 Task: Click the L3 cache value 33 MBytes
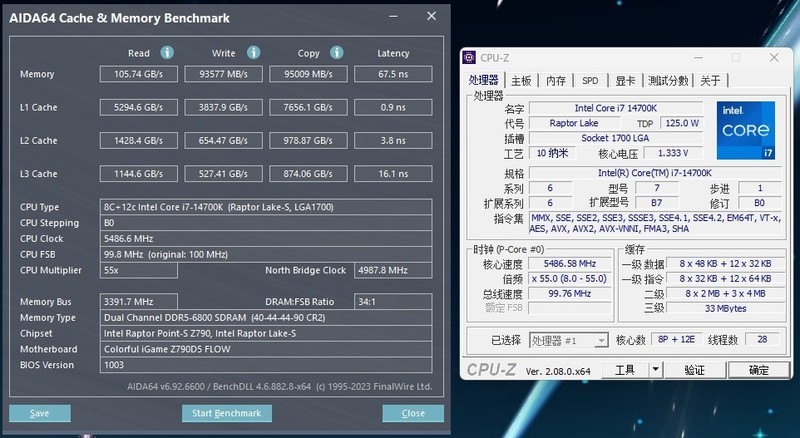(x=726, y=308)
